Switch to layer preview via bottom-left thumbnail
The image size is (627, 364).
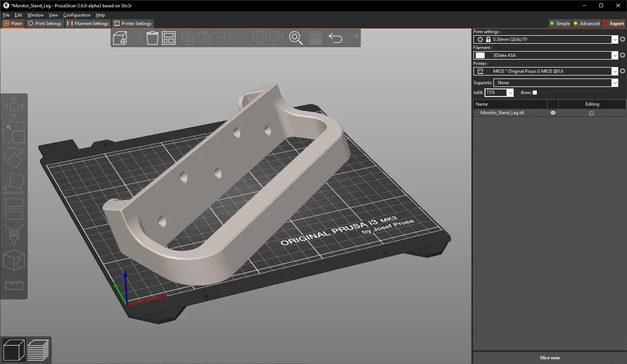38,349
